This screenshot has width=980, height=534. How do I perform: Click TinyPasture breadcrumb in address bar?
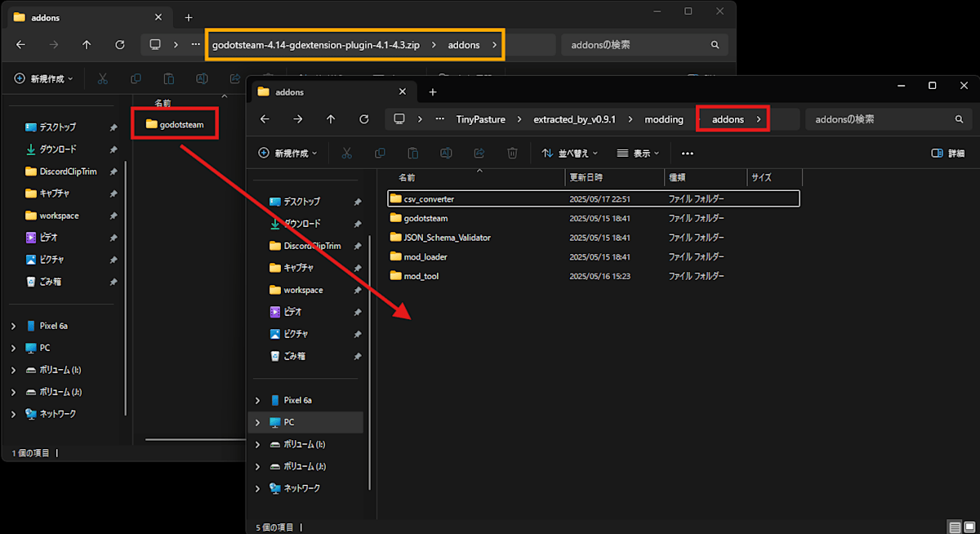(x=480, y=119)
